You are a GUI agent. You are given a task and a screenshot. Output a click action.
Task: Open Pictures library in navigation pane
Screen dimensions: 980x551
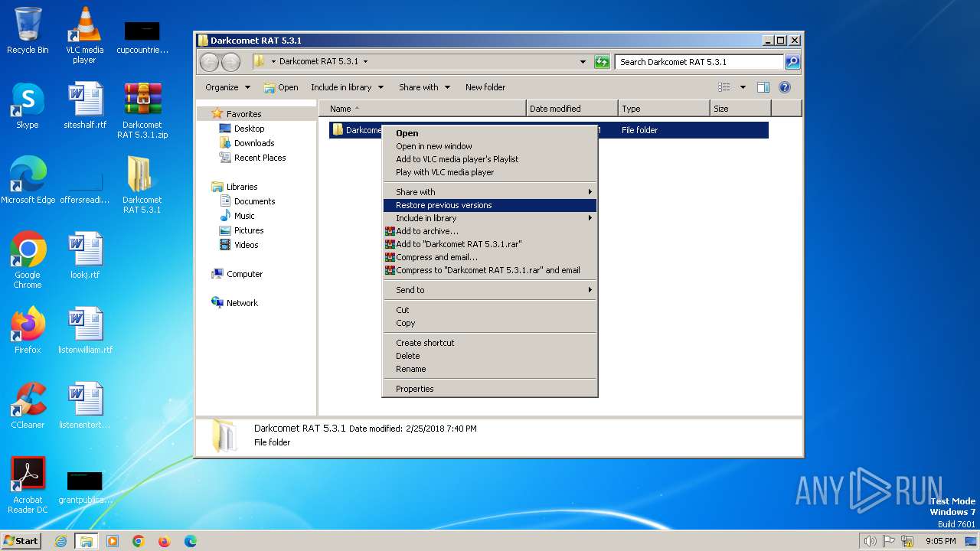(242, 230)
